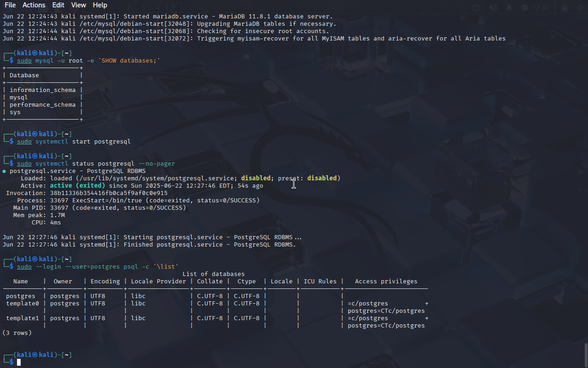The width and height of the screenshot is (588, 368).
Task: Click the 'Database' table header
Action: click(x=24, y=75)
